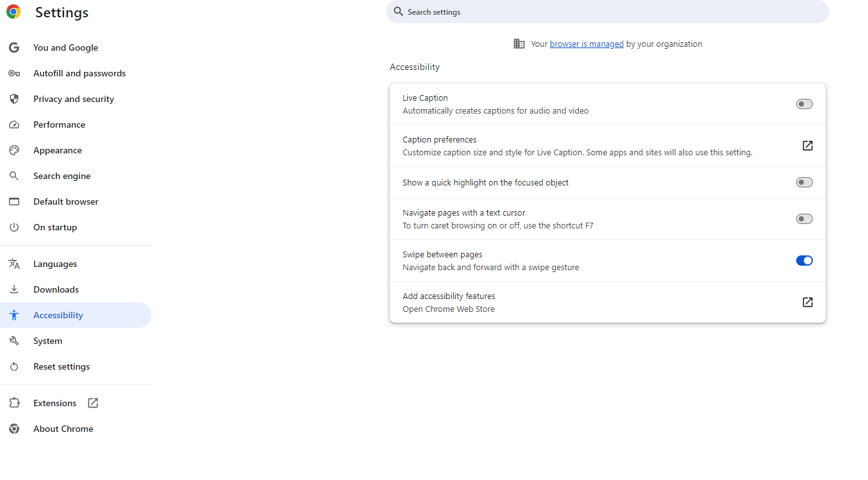This screenshot has width=868, height=480.
Task: Turn on Navigate pages with text cursor
Action: [805, 219]
